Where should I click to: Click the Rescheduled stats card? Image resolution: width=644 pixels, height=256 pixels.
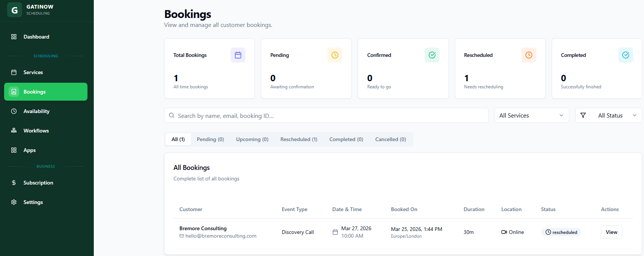(500, 68)
